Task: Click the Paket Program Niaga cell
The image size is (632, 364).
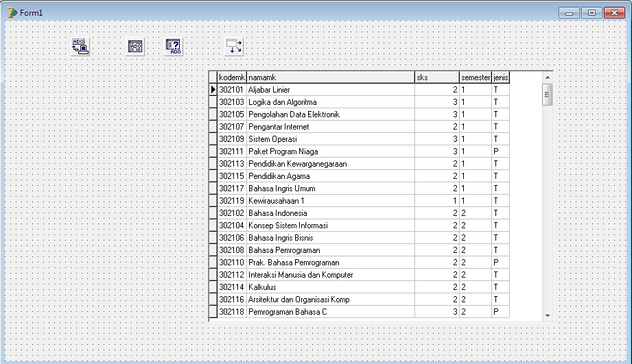Action: point(331,151)
